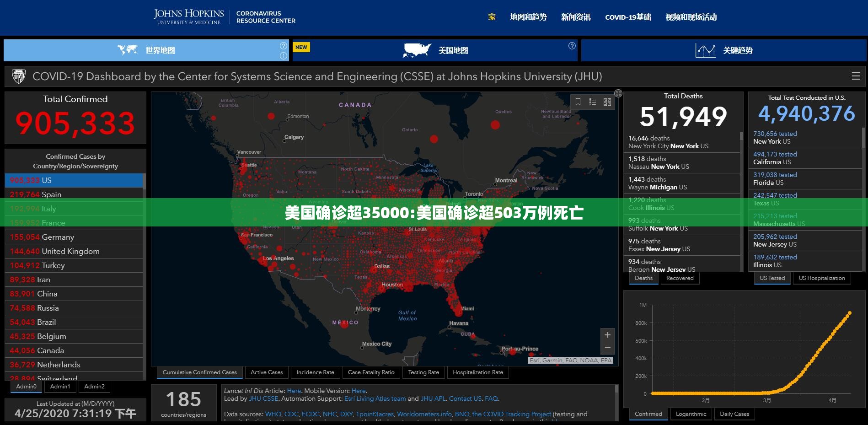Screen dimensions: 868x425
Task: Select the New York City deaths entry
Action: click(682, 142)
